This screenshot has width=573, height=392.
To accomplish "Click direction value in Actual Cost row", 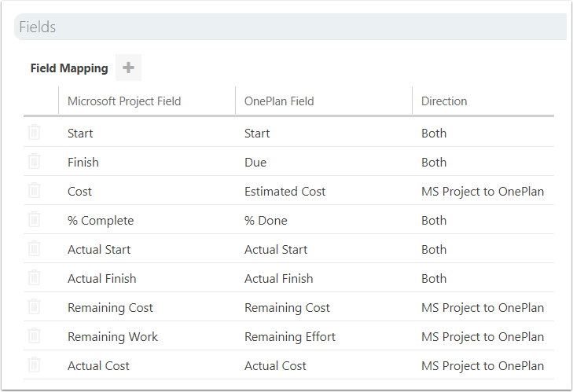I will click(x=483, y=366).
